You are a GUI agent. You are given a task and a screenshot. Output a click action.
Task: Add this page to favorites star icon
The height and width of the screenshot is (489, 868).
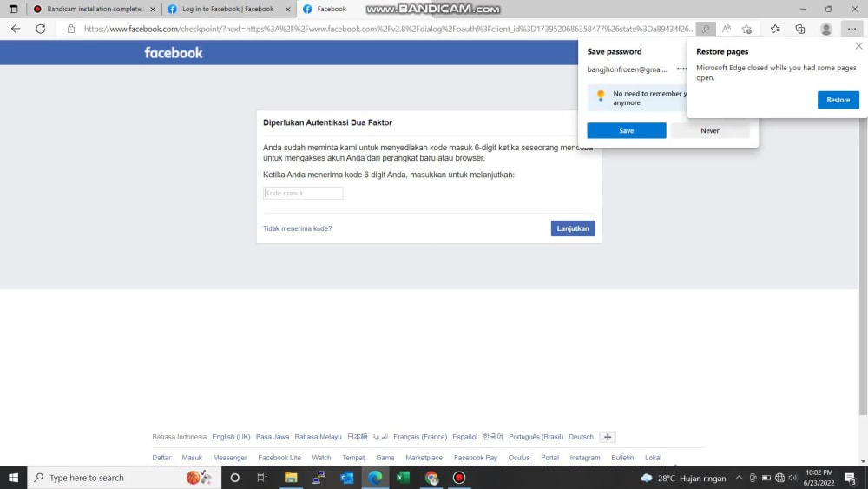746,29
